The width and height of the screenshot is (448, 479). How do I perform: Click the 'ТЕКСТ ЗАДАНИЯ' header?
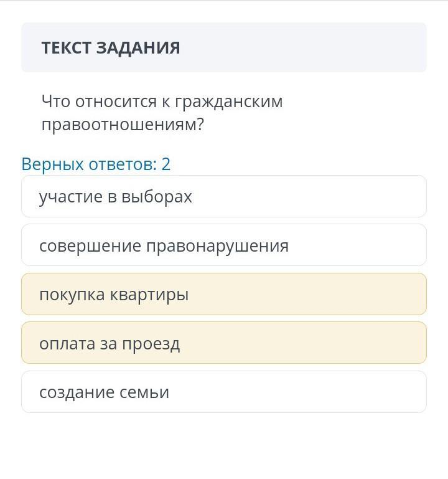coord(111,48)
